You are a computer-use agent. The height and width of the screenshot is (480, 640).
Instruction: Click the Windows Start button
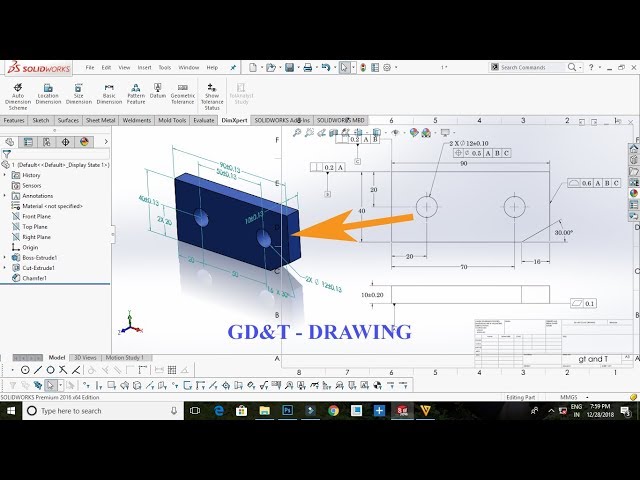(11, 411)
